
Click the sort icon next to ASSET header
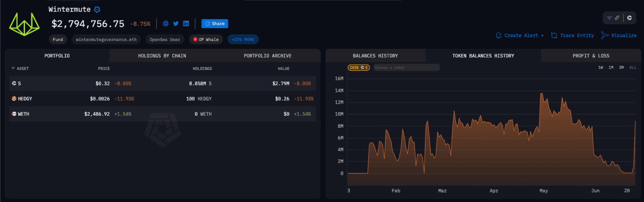pyautogui.click(x=13, y=69)
